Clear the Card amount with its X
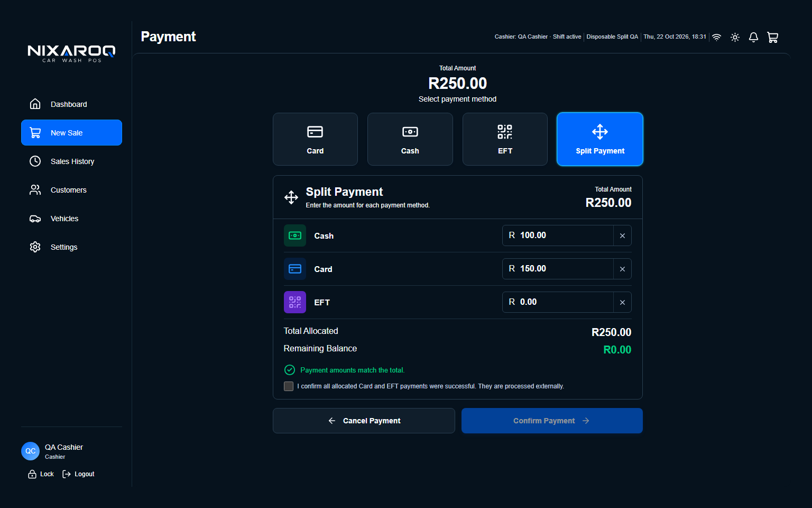This screenshot has height=508, width=812. pos(622,269)
